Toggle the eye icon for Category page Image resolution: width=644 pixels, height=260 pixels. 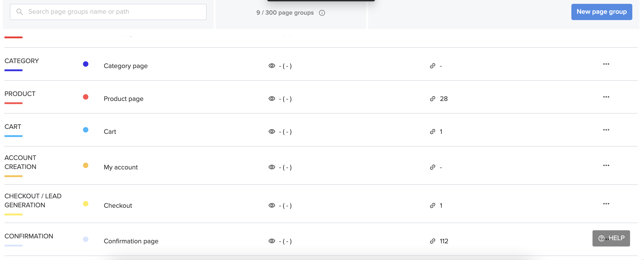pyautogui.click(x=272, y=66)
